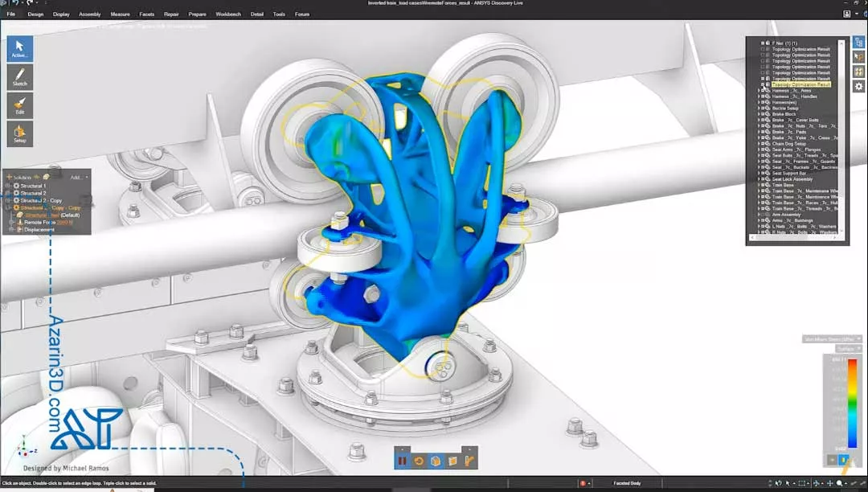The width and height of the screenshot is (868, 492).
Task: Toggle visibility checkbox for Train Base
Action: pos(763,185)
